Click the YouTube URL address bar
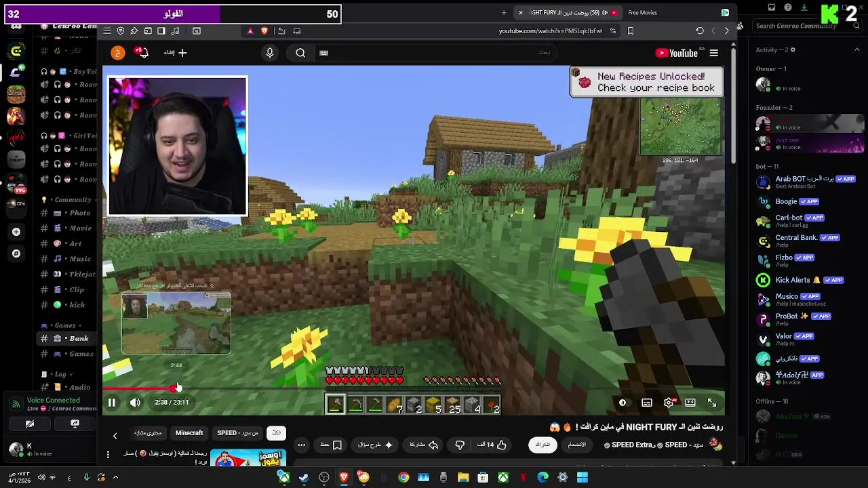The height and width of the screenshot is (488, 868). (551, 30)
